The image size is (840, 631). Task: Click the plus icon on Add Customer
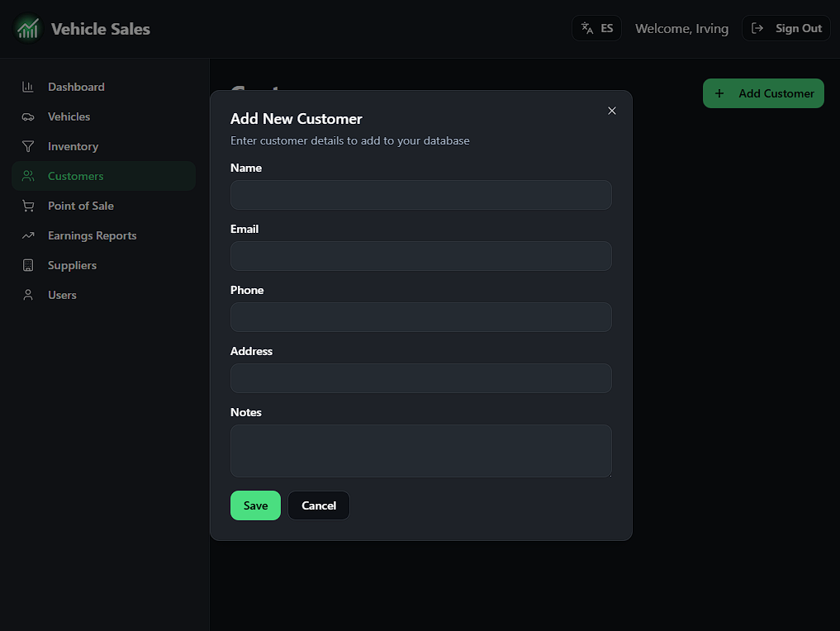point(719,93)
